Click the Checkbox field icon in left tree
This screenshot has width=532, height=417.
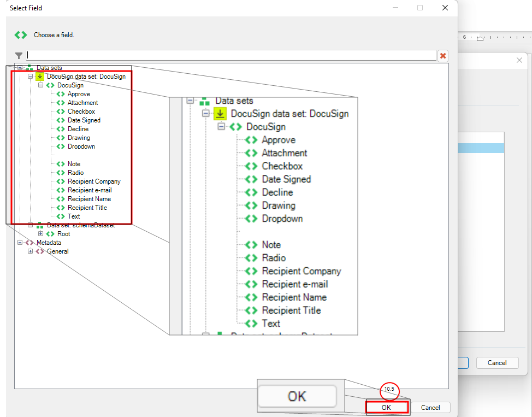(61, 111)
